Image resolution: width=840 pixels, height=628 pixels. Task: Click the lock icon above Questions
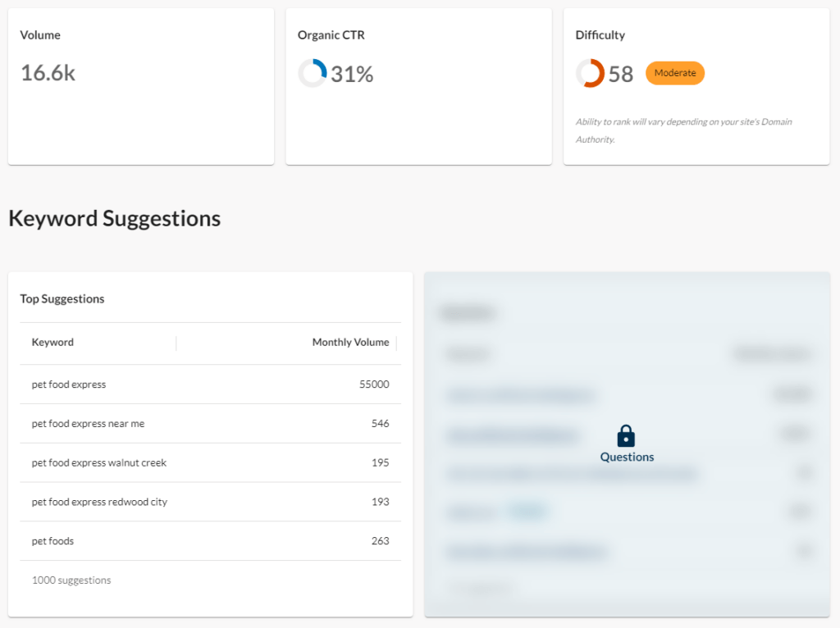[x=626, y=434]
